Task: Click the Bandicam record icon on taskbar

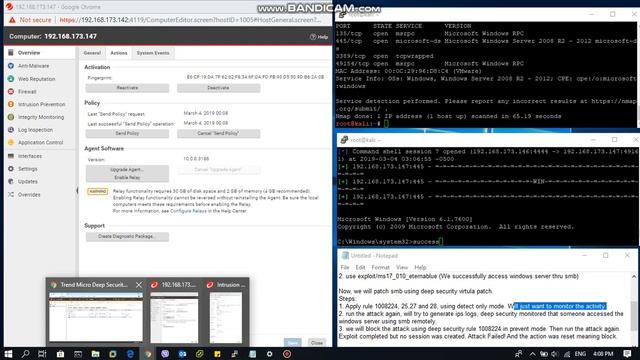Action: pyautogui.click(x=287, y=354)
